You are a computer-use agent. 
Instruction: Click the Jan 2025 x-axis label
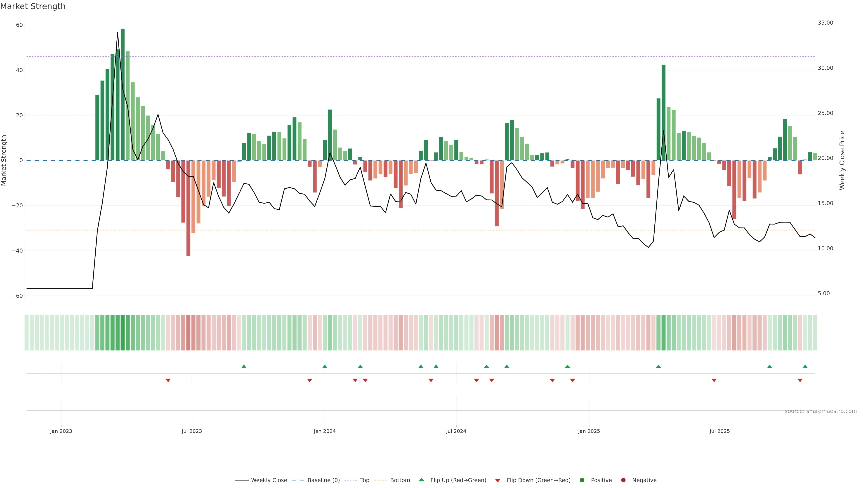click(x=589, y=431)
